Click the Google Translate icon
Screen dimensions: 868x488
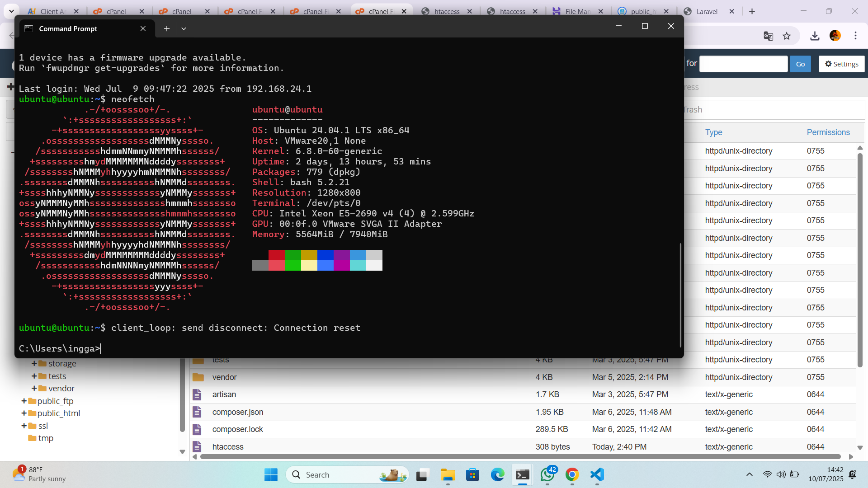point(768,36)
